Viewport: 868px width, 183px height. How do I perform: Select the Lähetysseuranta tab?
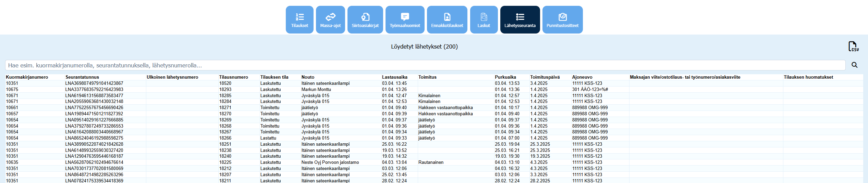pos(520,20)
